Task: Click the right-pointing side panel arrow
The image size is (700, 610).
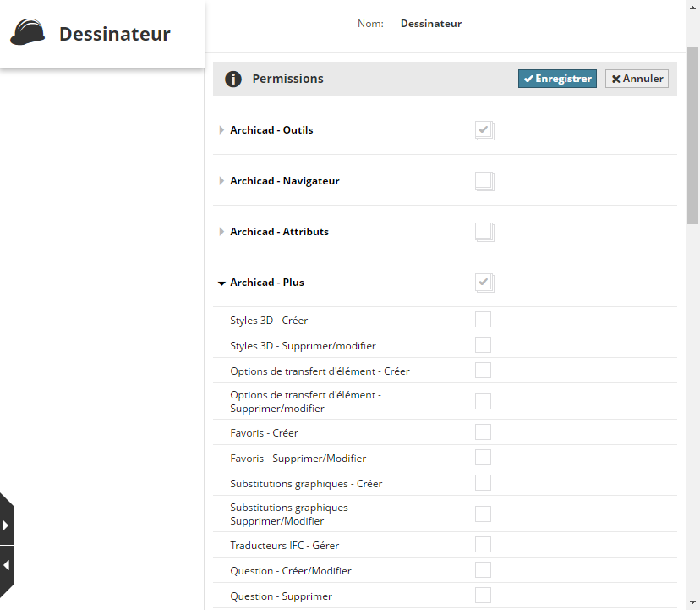Action: tap(6, 525)
